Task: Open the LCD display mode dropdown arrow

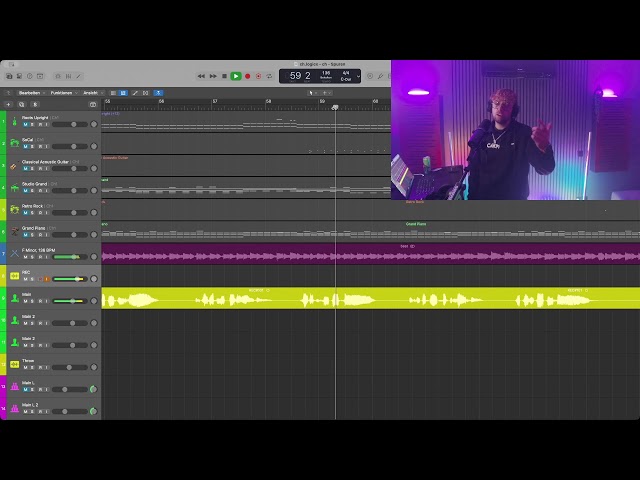Action: click(358, 76)
